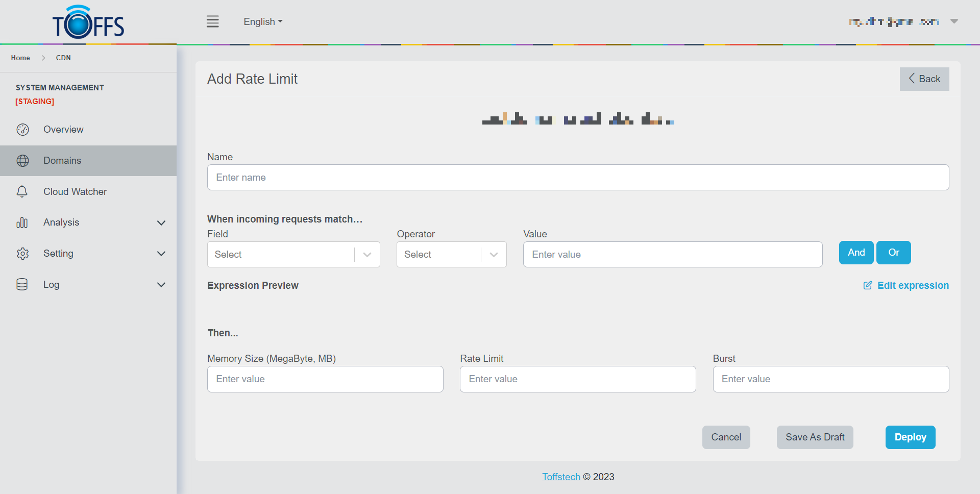Viewport: 980px width, 494px height.
Task: Click the Domains globe icon
Action: tap(22, 161)
